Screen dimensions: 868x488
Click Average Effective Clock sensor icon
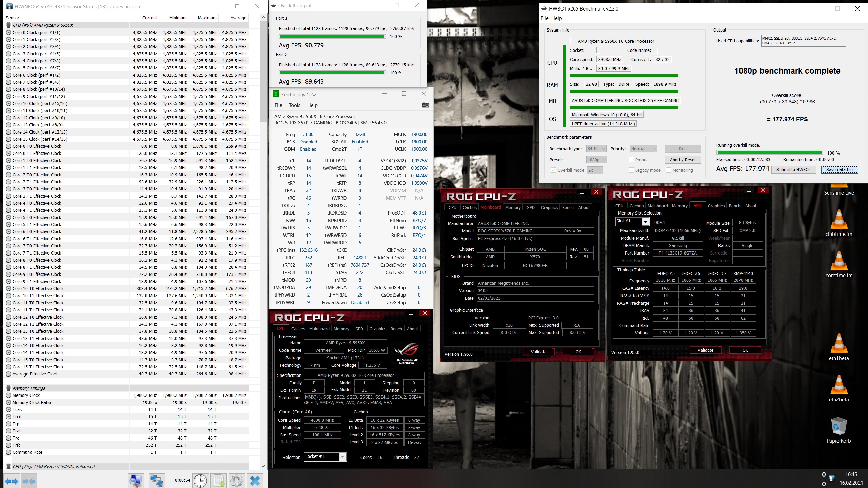(x=8, y=374)
